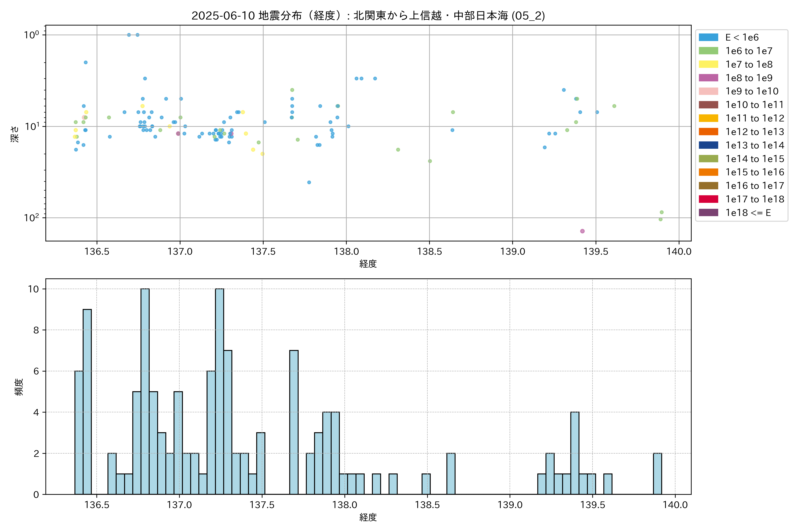
Task: Click the histogram bar of height 9
Action: click(x=87, y=402)
